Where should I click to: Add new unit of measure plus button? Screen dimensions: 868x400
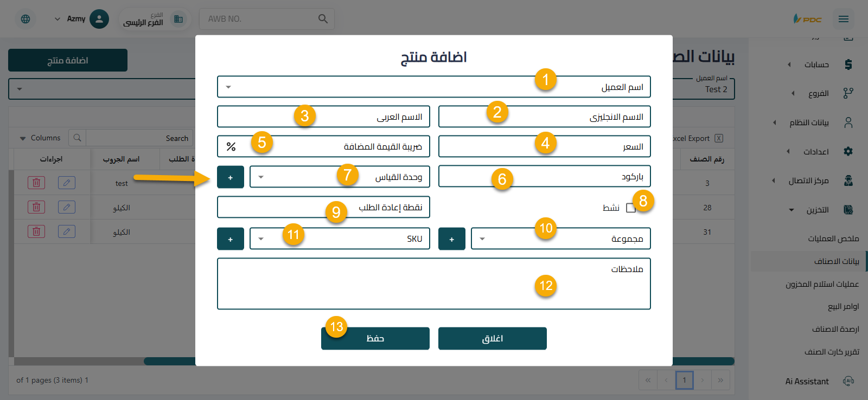point(231,177)
